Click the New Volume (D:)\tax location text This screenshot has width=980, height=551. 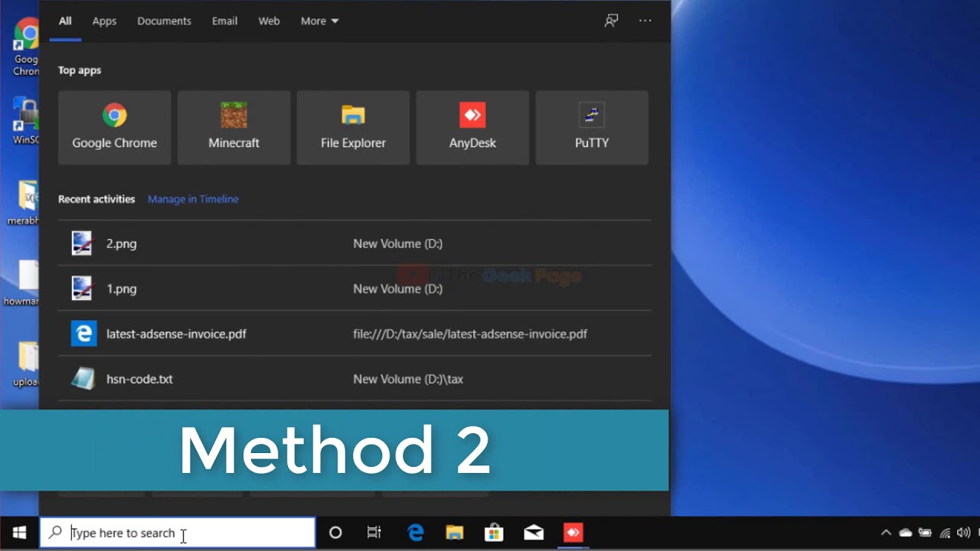[x=408, y=379]
